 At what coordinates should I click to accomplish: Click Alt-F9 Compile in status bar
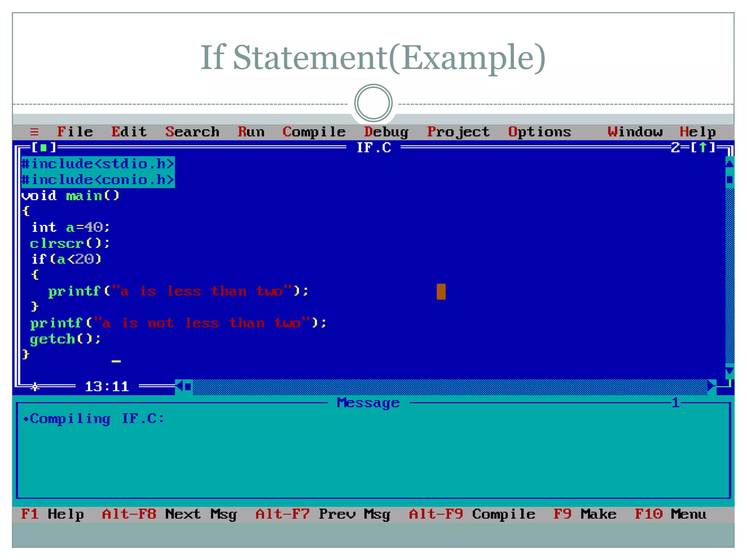(472, 514)
